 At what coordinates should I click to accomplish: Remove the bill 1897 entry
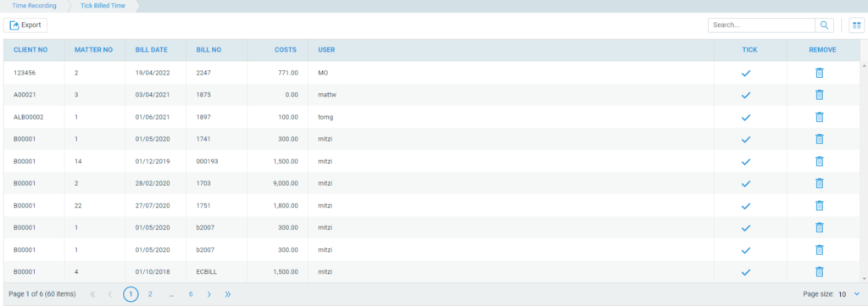(x=820, y=117)
